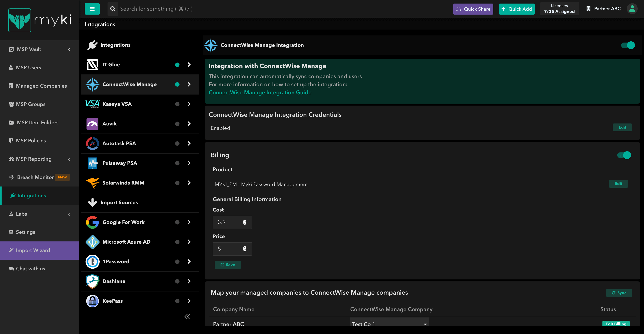
Task: Open Dashlane with its chevron arrow
Action: [x=189, y=281]
